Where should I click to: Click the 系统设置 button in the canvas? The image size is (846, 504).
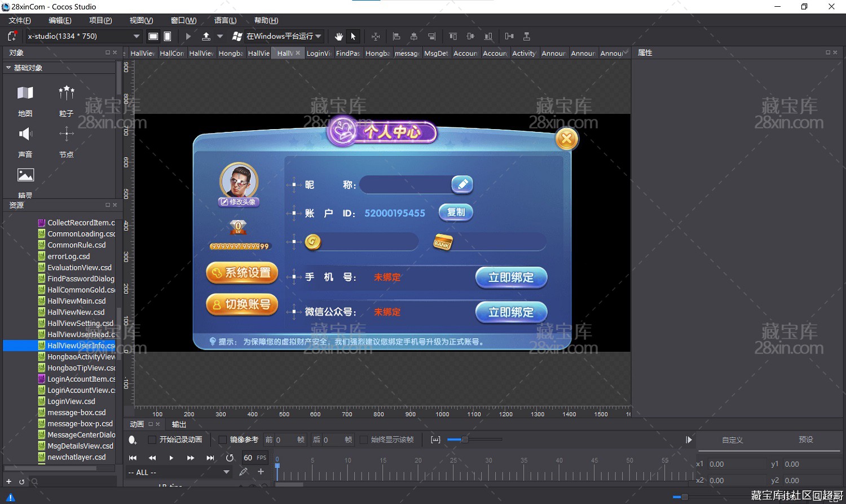[241, 273]
